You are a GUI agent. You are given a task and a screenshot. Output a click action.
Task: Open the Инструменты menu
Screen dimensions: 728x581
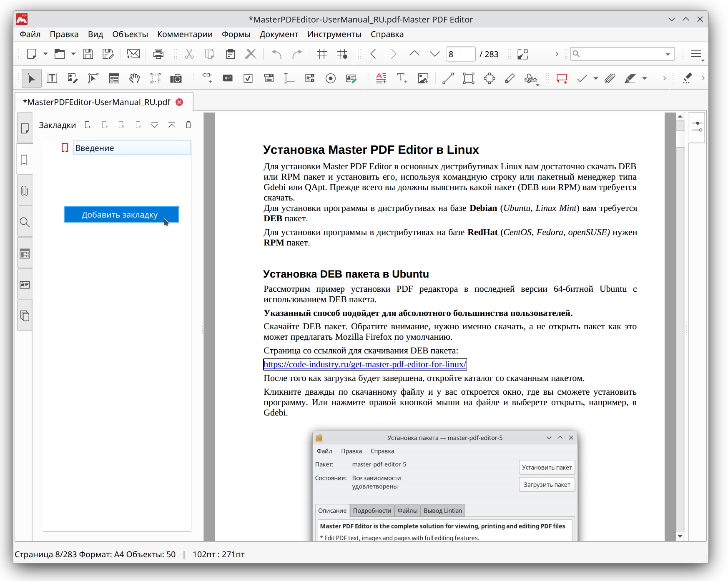pyautogui.click(x=334, y=34)
